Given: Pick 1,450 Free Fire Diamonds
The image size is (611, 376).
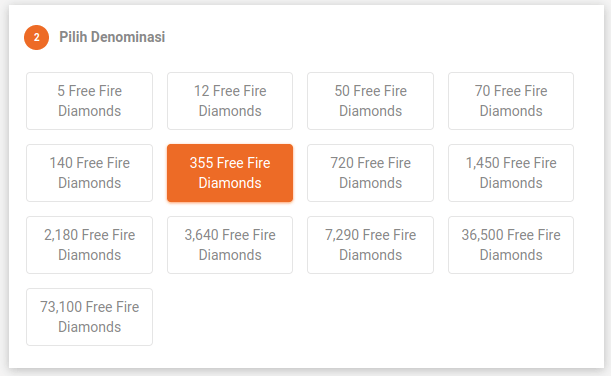Looking at the screenshot, I should pos(511,173).
